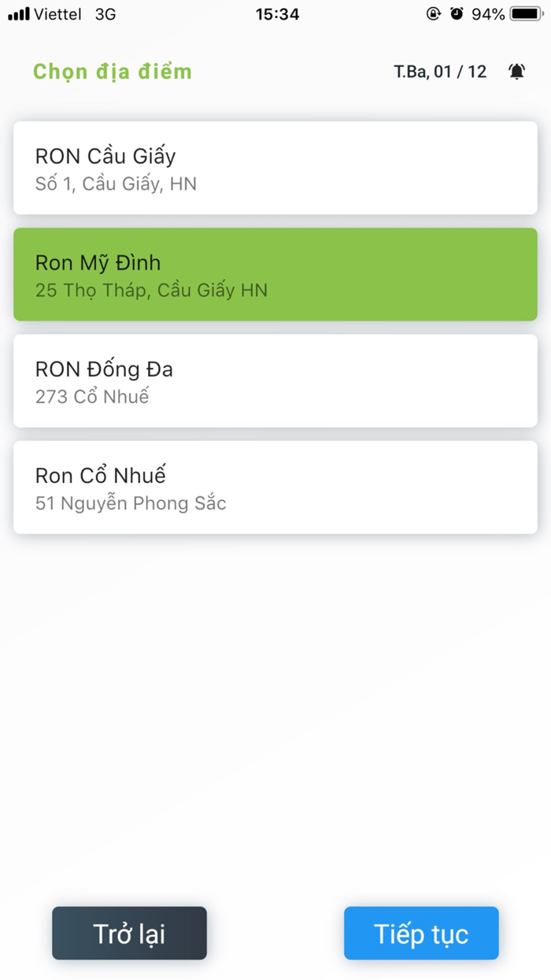Screen dimensions: 551x980
Task: Open the Chọn địa điểm header
Action: pyautogui.click(x=112, y=72)
